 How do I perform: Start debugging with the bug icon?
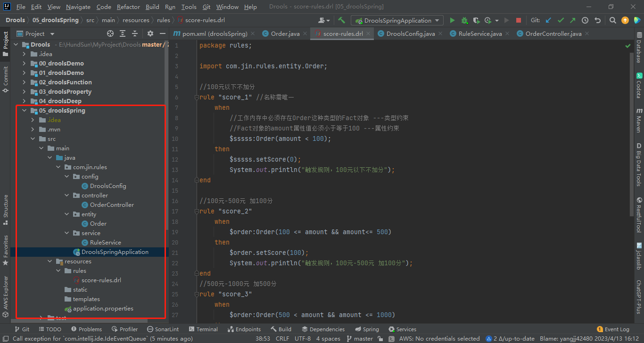[464, 20]
